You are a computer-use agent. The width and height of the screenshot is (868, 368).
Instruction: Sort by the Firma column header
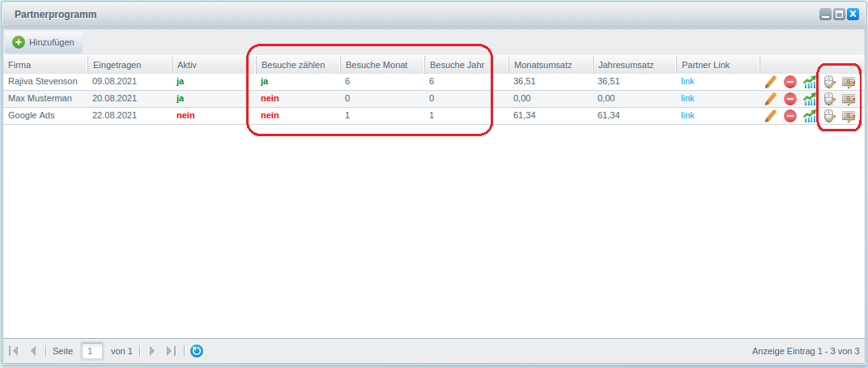click(x=45, y=65)
